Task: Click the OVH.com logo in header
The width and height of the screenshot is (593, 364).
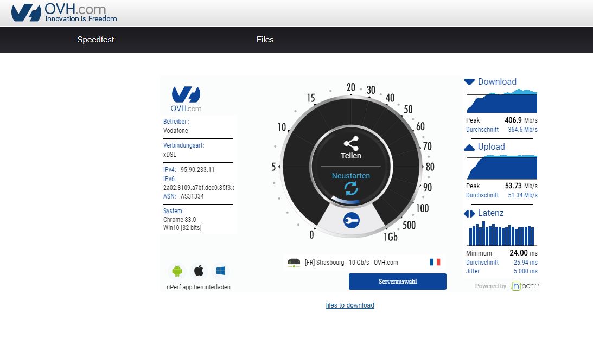Action: click(x=64, y=12)
